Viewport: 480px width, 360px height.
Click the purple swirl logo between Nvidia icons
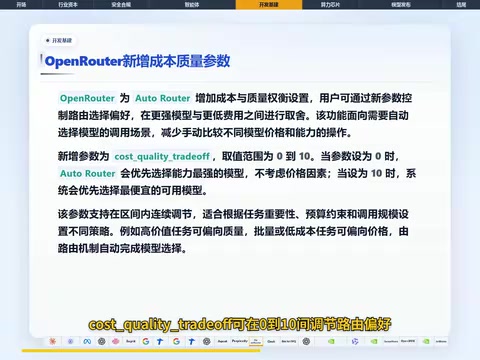[x=355, y=341]
